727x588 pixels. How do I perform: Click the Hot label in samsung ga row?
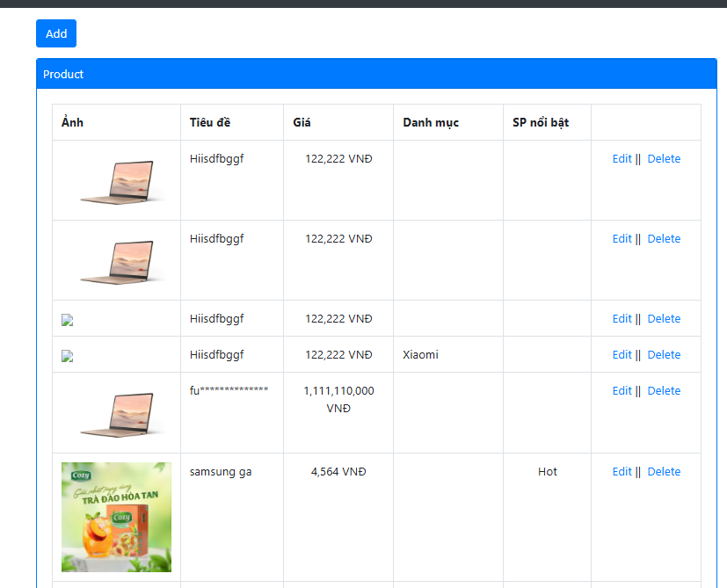tap(548, 472)
